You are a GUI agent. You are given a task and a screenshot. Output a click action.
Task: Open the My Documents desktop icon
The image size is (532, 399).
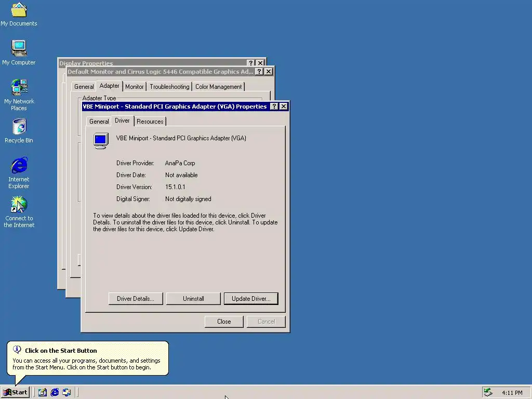[19, 14]
